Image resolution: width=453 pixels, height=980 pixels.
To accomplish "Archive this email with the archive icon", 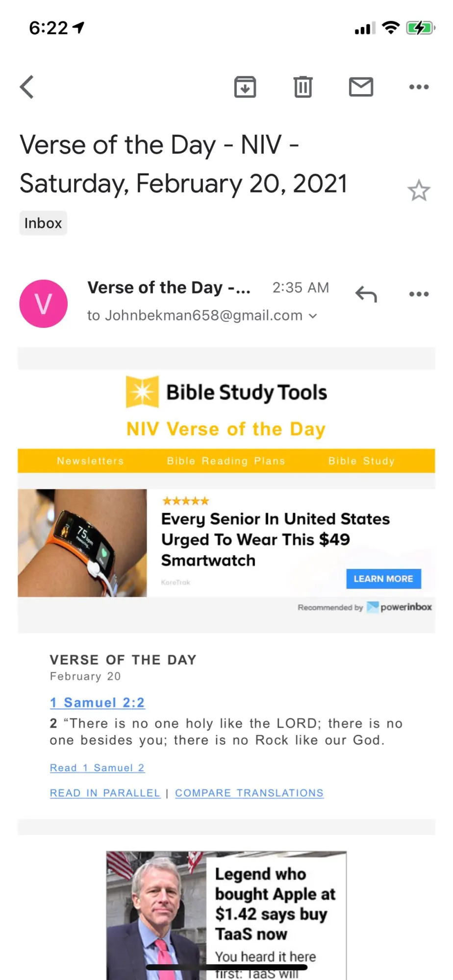I will (245, 87).
